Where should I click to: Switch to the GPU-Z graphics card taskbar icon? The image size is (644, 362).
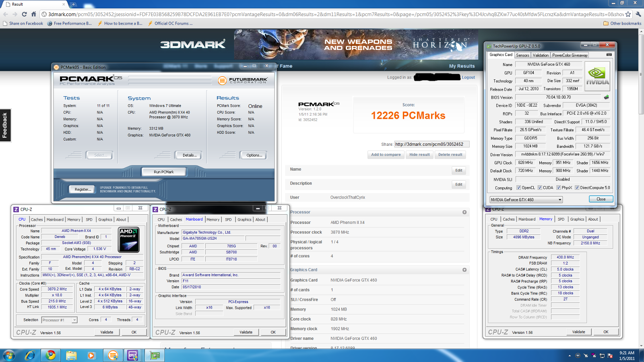tap(155, 355)
